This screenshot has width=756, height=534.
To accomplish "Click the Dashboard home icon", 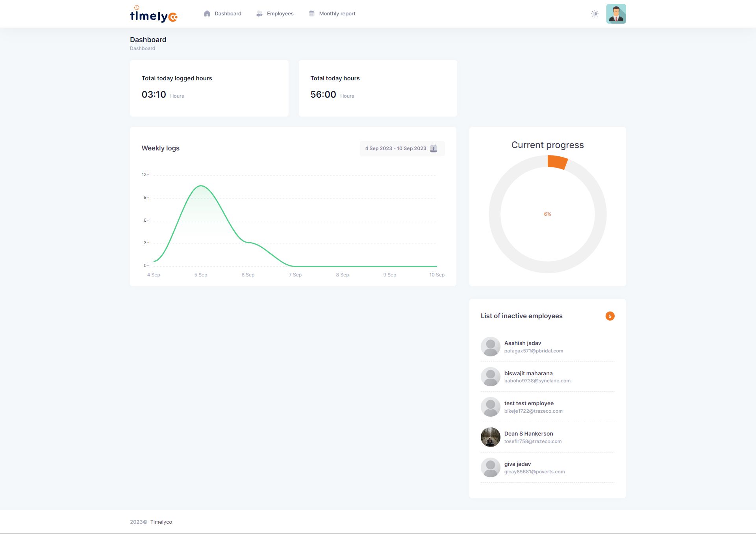I will coord(207,13).
